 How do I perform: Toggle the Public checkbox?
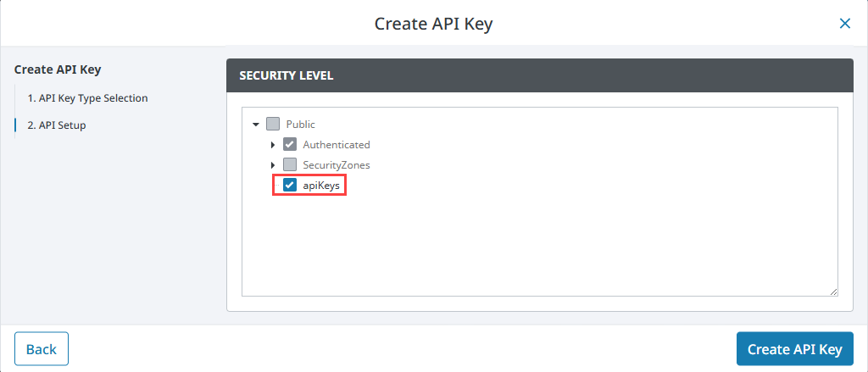(x=273, y=124)
